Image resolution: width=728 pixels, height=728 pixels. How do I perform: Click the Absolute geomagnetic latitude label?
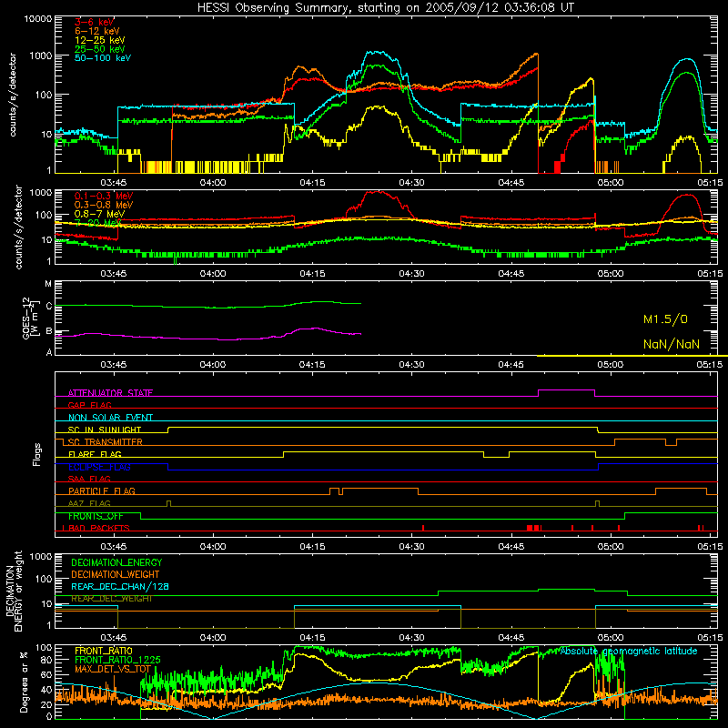click(x=629, y=652)
